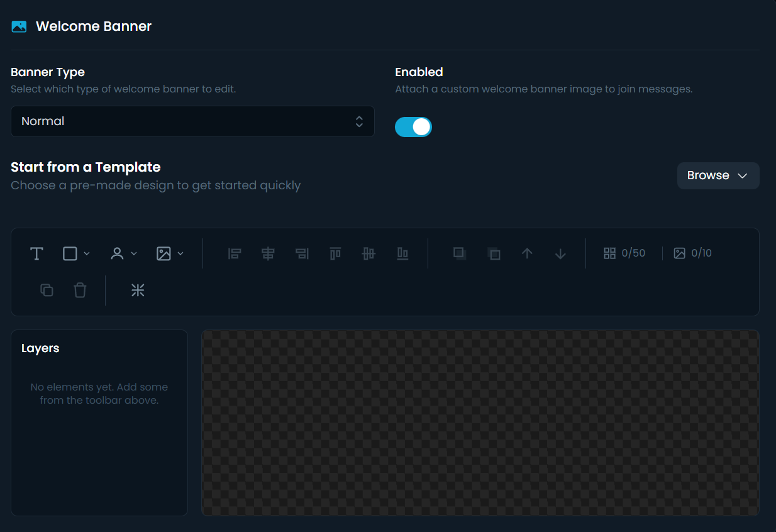Open the image tool options chevron
Screen dimensions: 776x532
click(180, 253)
